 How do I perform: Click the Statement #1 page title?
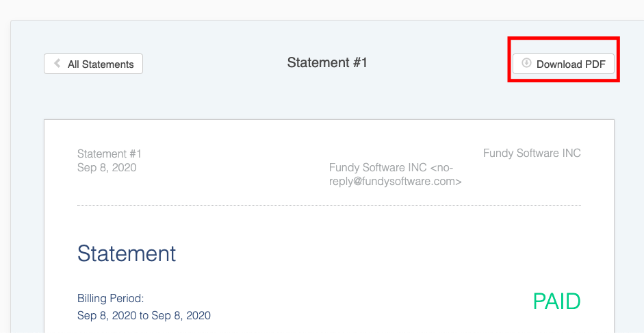point(327,62)
